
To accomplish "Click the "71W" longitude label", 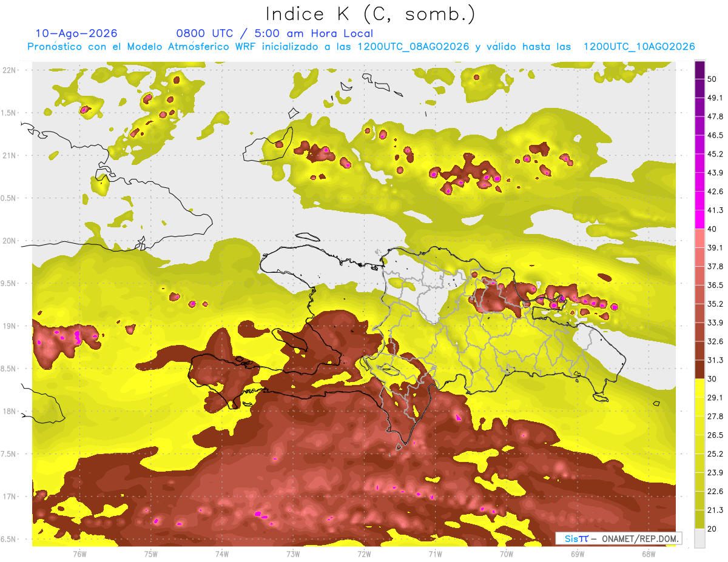I will pos(435,554).
